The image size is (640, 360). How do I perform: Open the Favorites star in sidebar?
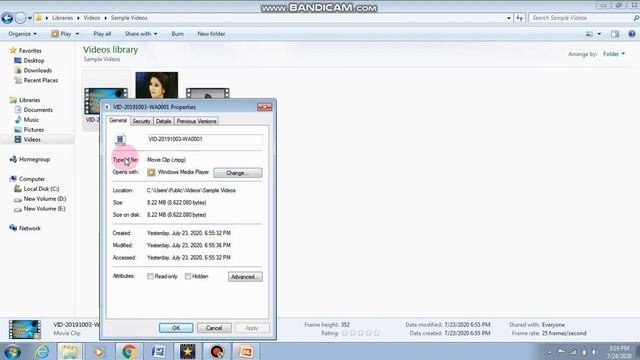coord(13,50)
